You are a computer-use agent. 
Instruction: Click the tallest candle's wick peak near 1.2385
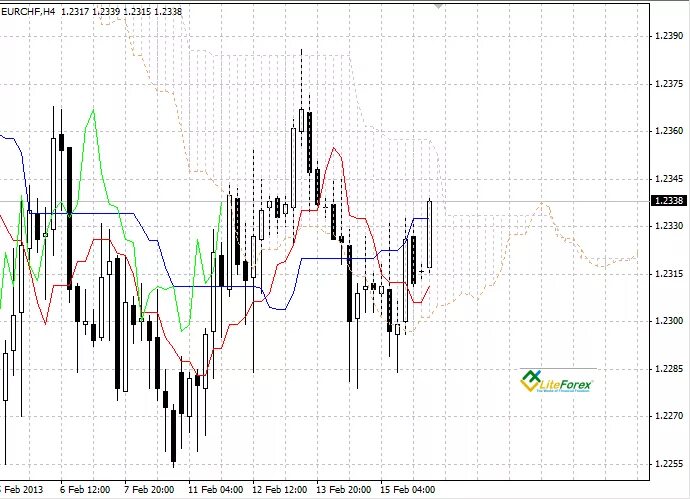(x=301, y=51)
